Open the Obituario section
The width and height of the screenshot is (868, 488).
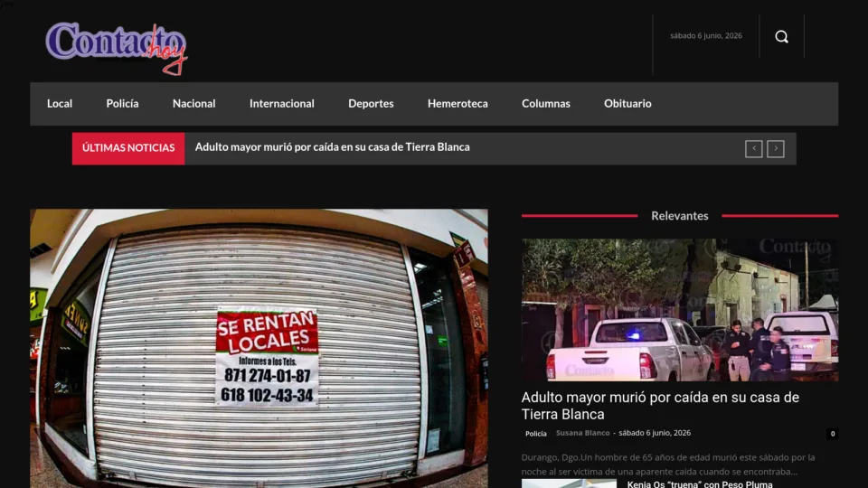pyautogui.click(x=627, y=103)
